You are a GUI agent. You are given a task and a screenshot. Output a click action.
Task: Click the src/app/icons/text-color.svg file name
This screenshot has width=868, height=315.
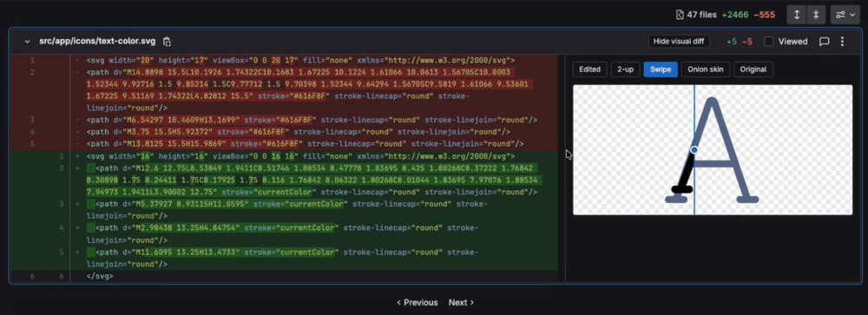coord(97,42)
